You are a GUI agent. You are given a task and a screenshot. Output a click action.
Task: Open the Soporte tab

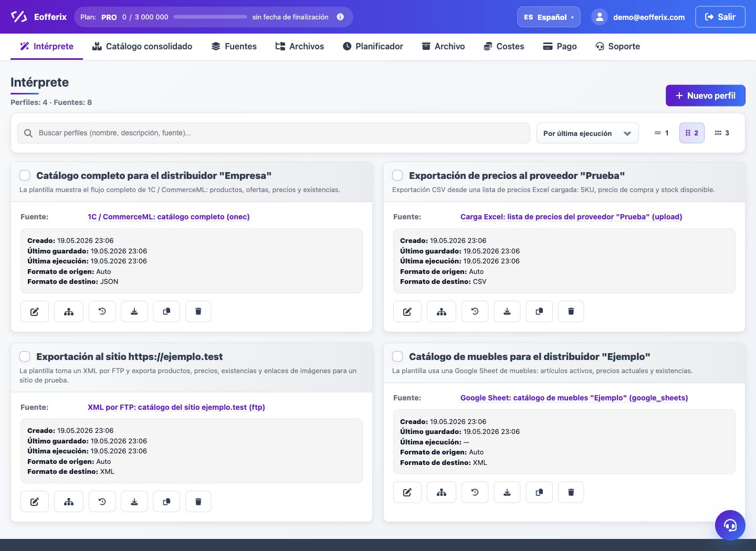coord(618,46)
